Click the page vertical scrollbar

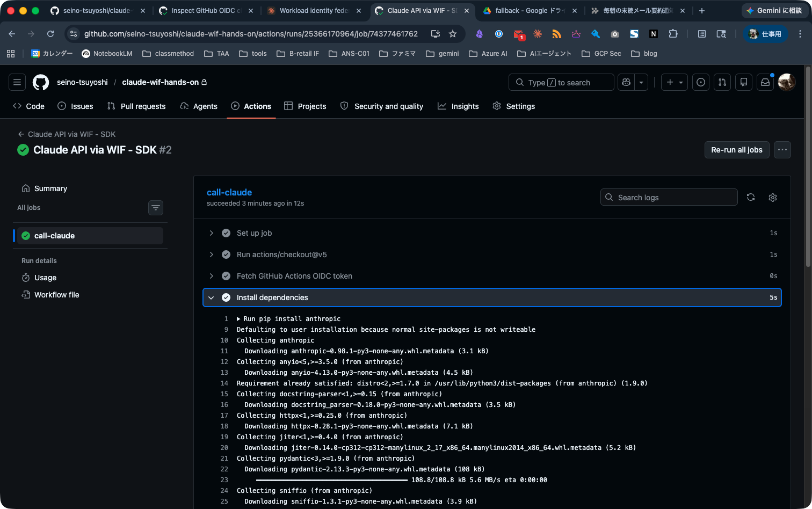click(808, 166)
